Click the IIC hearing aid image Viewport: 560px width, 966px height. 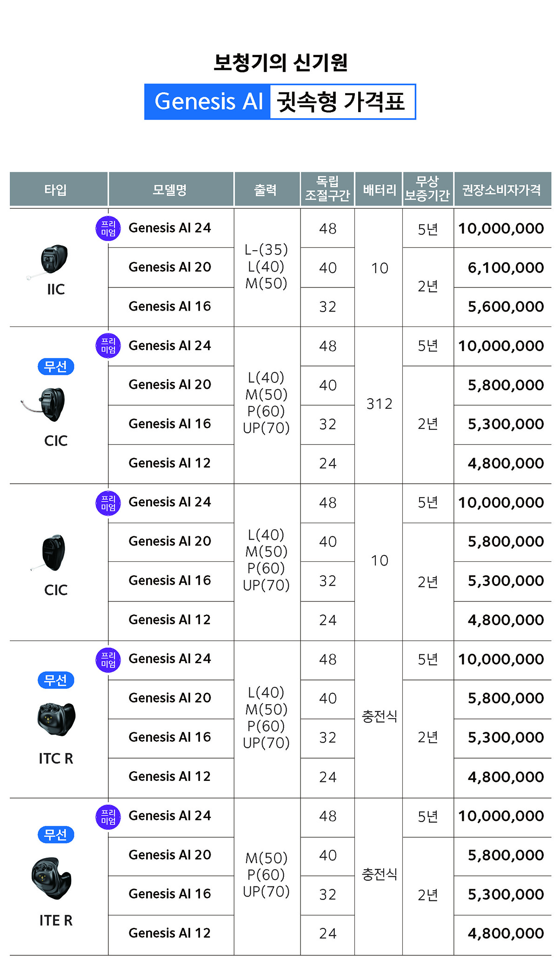pos(53,260)
